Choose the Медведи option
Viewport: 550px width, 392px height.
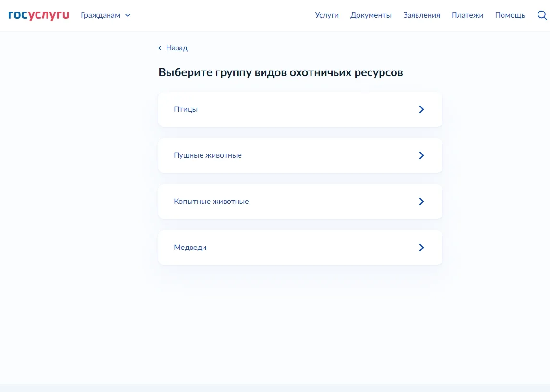(190, 248)
